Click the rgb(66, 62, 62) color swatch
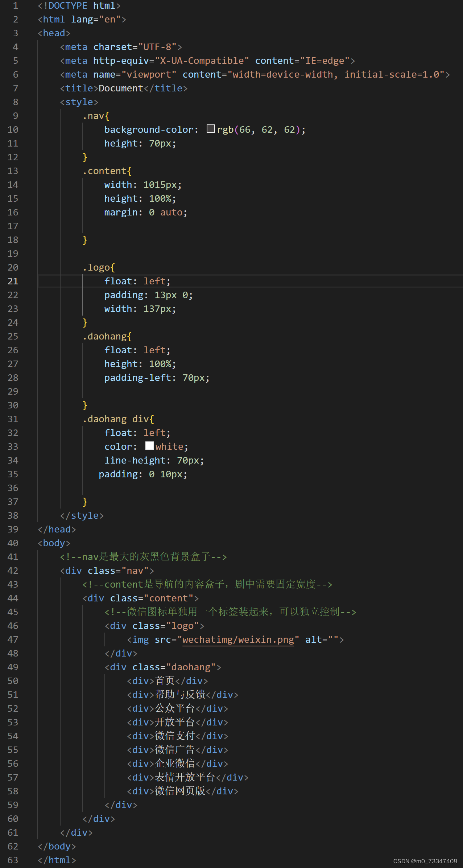The width and height of the screenshot is (463, 868). (x=211, y=129)
